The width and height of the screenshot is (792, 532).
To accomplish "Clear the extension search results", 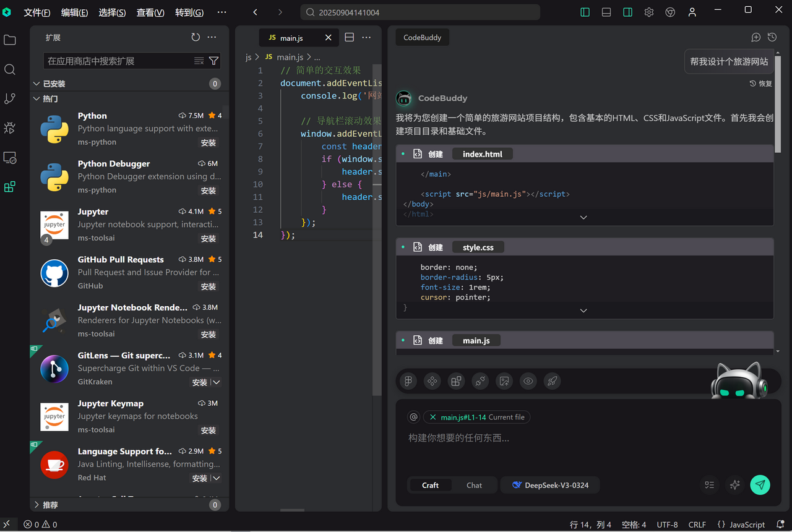I will coord(199,61).
